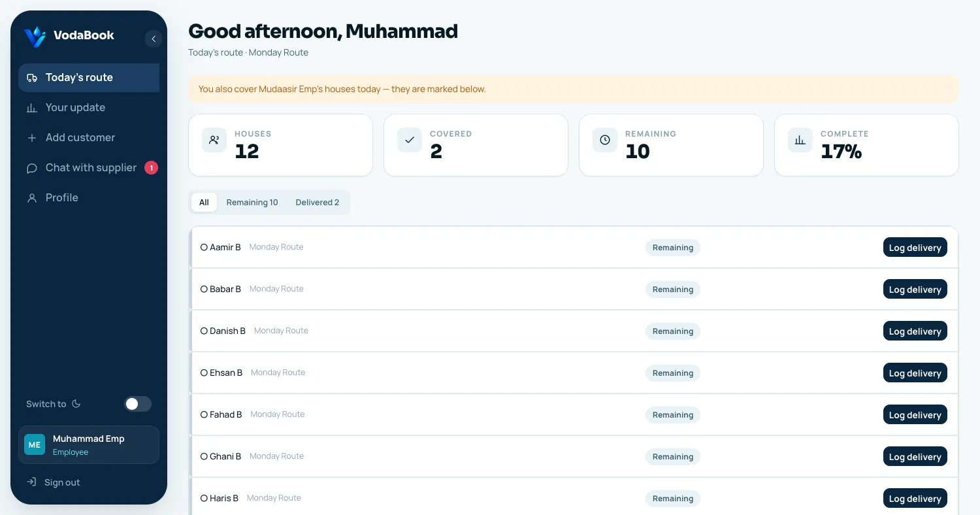This screenshot has width=980, height=515.
Task: Click the circle marker next to Aamir B
Action: 204,247
